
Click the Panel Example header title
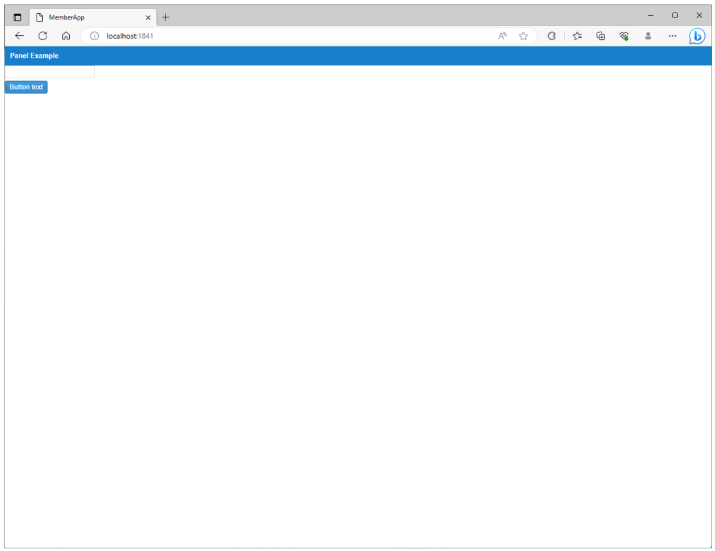[34, 56]
